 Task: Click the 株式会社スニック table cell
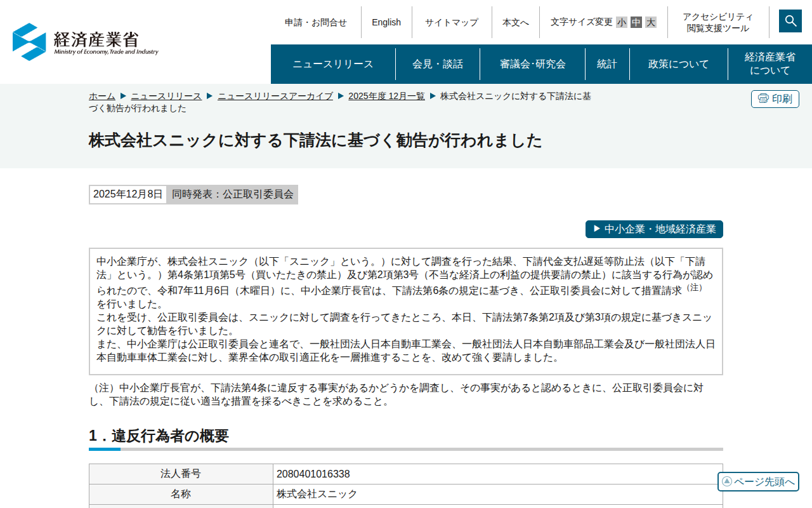[498, 494]
